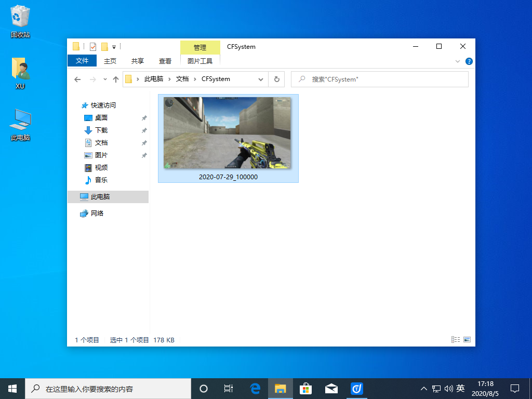
Task: Navigate back with the back arrow
Action: click(77, 79)
